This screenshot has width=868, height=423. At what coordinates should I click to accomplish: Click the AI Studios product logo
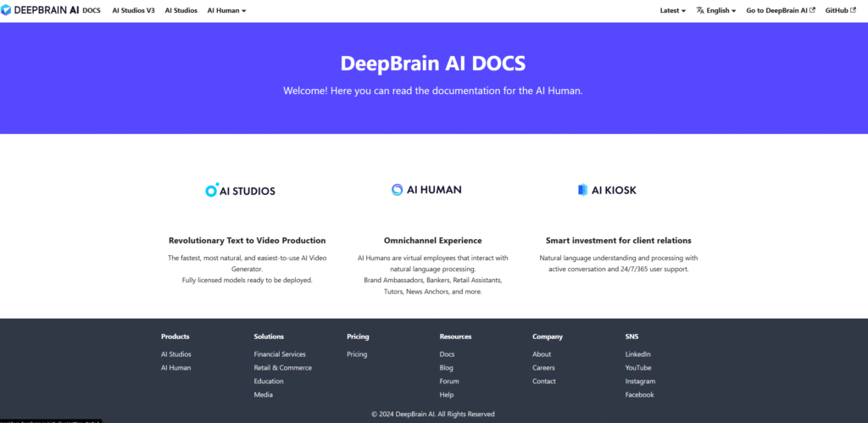tap(240, 191)
